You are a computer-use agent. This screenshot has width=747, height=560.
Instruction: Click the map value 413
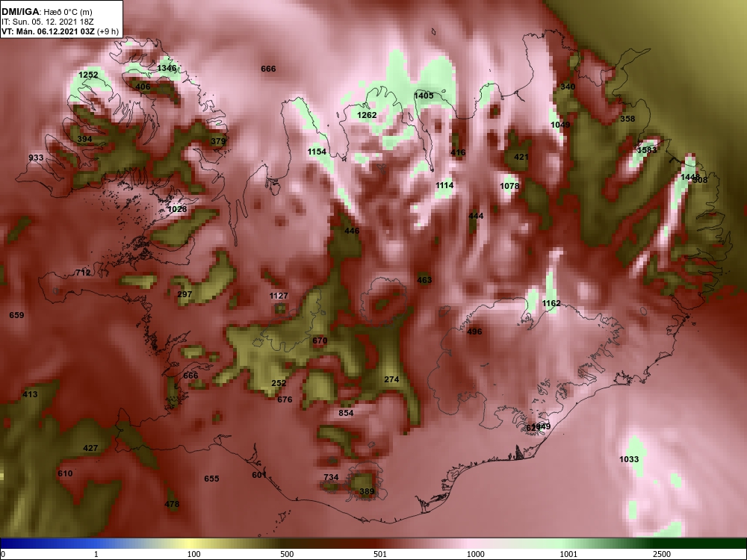[x=30, y=394]
